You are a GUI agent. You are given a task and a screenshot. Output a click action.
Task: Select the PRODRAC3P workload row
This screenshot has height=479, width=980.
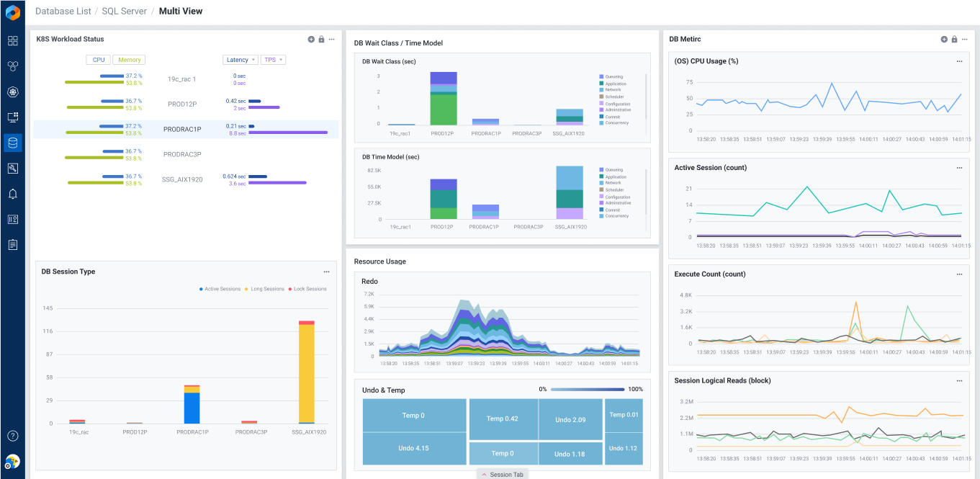click(186, 155)
